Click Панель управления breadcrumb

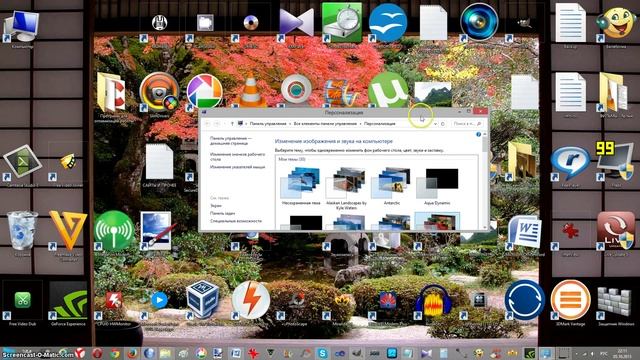click(x=268, y=124)
